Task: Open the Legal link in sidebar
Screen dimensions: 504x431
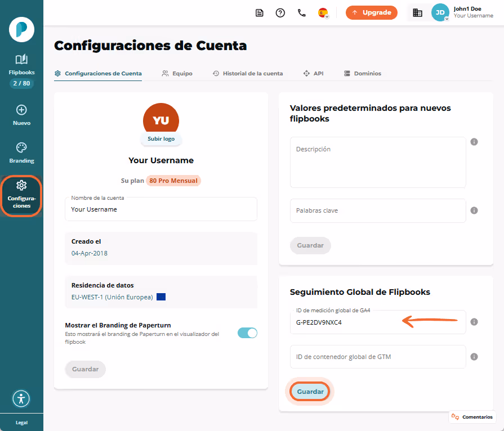Action: tap(21, 423)
